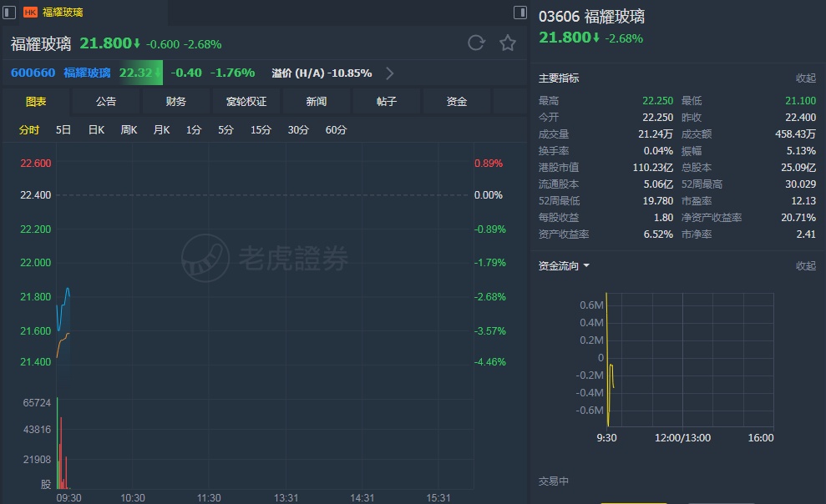Click the 溢价 (H/A) -10.85% text
The width and height of the screenshot is (826, 504).
pos(322,73)
